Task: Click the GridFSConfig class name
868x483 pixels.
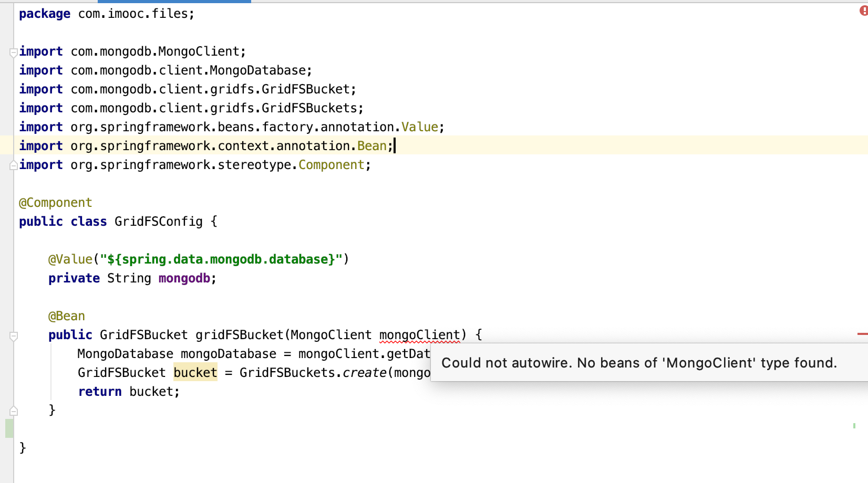Action: [x=159, y=222]
